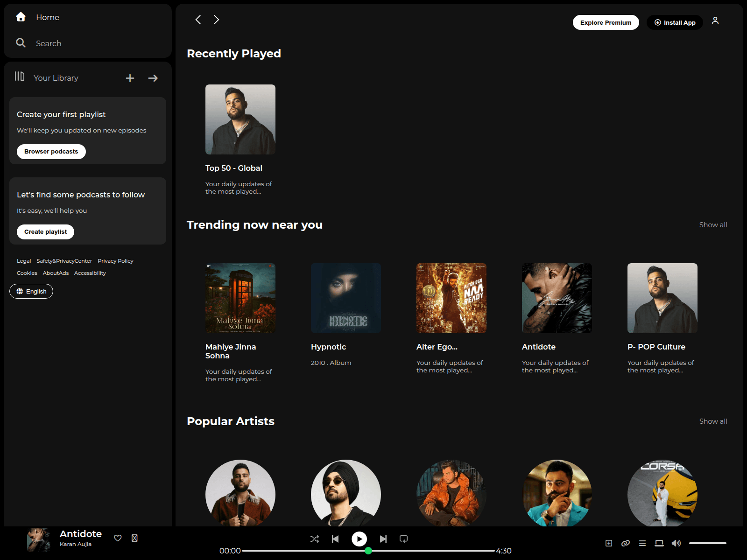
Task: Click Browser podcasts button
Action: pyautogui.click(x=51, y=152)
